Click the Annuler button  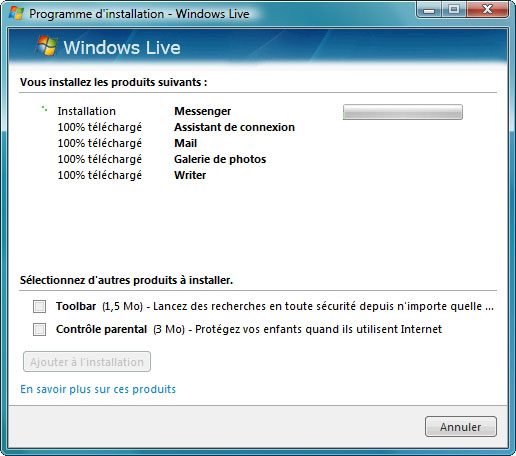461,427
